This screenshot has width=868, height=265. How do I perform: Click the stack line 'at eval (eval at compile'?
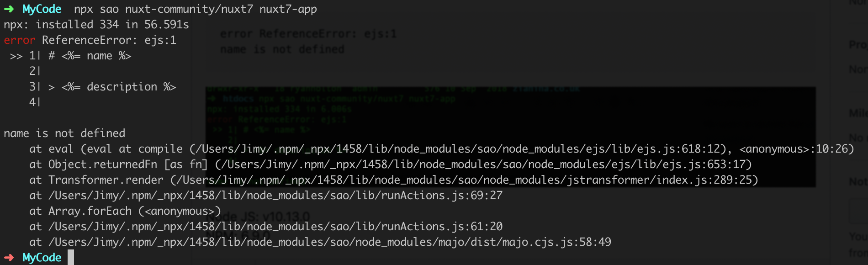click(441, 149)
